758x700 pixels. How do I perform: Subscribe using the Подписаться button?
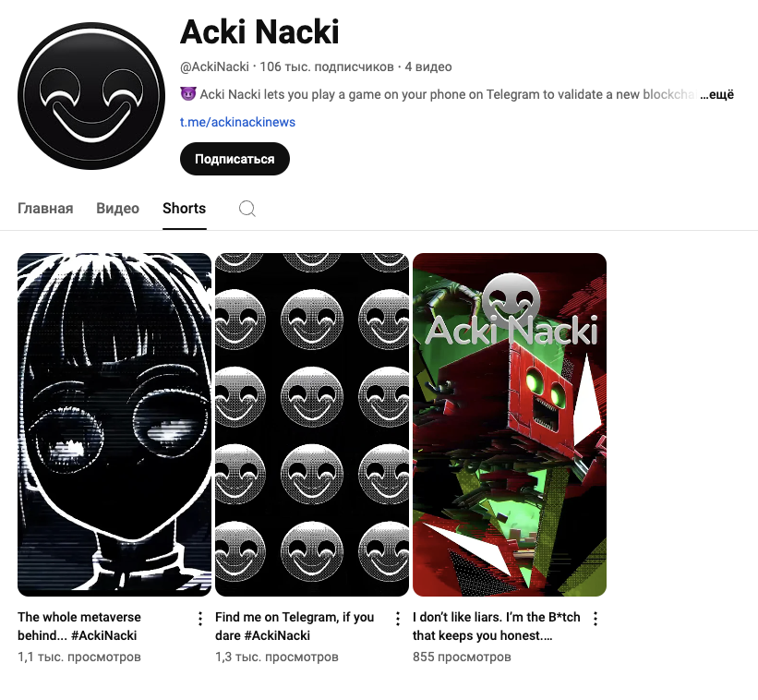point(235,159)
